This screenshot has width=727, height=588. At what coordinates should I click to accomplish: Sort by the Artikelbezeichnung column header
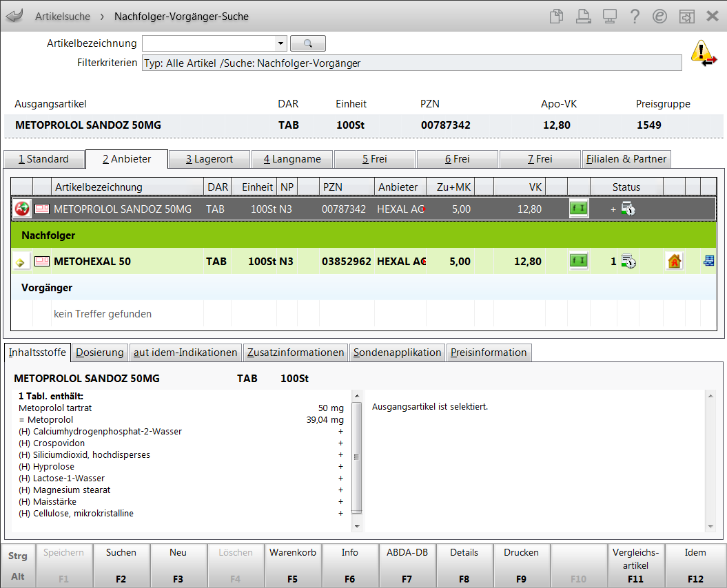(127, 187)
